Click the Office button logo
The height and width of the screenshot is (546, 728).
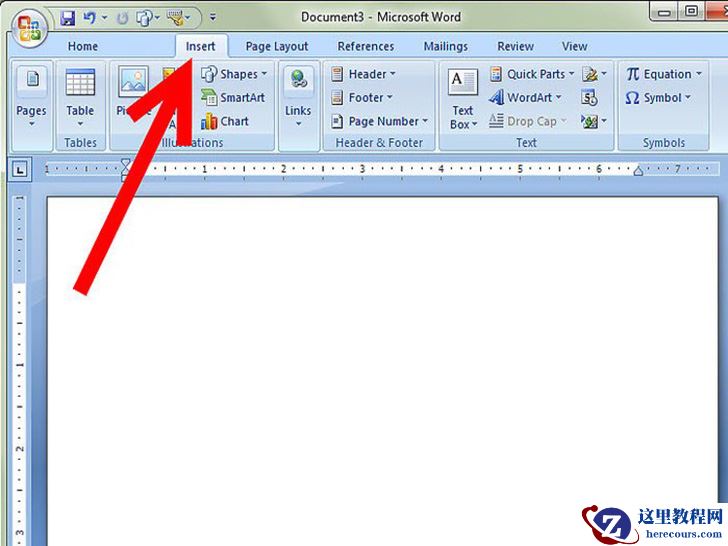(x=29, y=28)
